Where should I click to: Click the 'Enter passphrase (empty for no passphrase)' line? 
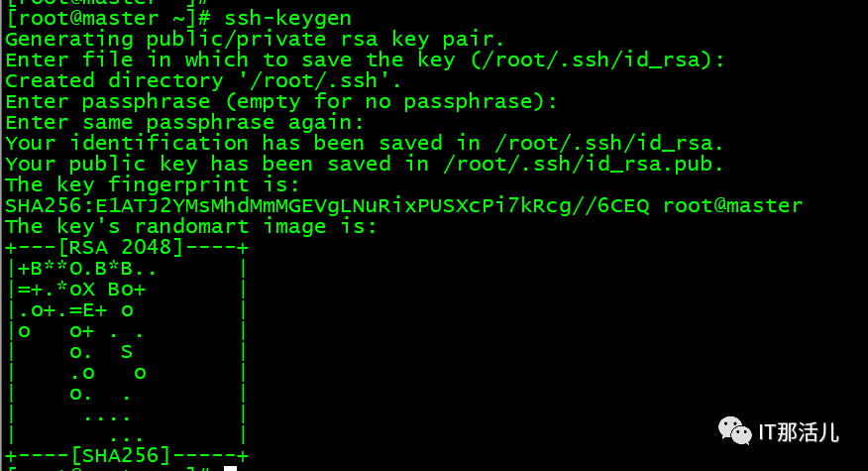point(281,102)
